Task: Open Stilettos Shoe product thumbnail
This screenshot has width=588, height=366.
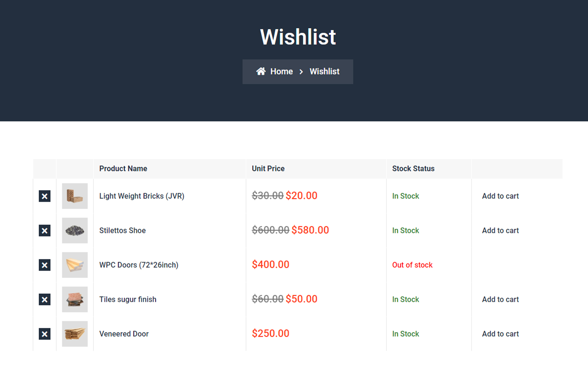Action: tap(75, 231)
